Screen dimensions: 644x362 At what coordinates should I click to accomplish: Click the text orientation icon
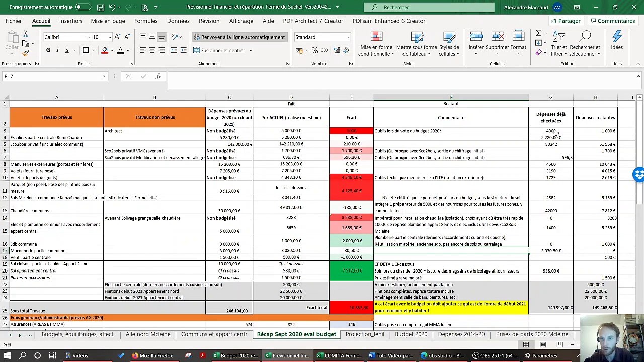coord(174,37)
